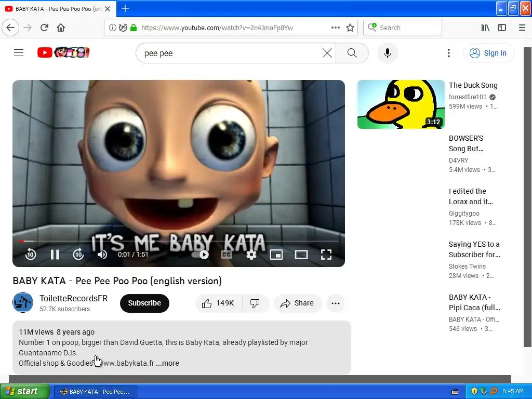Mute the video with the speaker icon

tap(102, 255)
